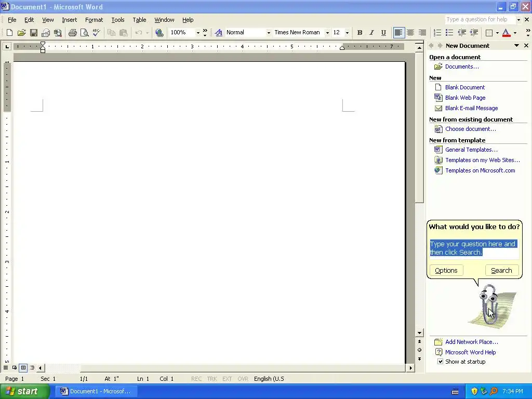The width and height of the screenshot is (532, 399).
Task: Click the Print toolbar icon
Action: click(72, 33)
